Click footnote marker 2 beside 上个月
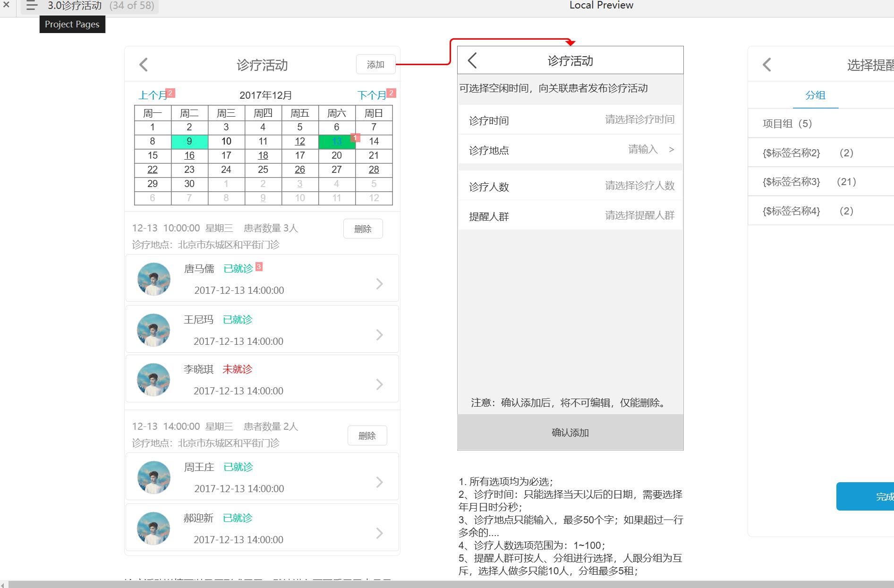Image resolution: width=894 pixels, height=588 pixels. click(171, 93)
